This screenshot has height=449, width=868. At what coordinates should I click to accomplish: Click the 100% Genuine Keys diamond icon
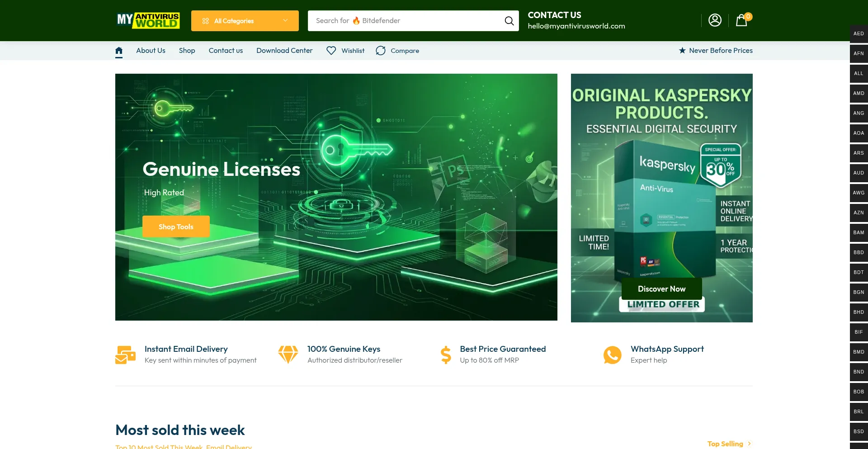coord(288,355)
